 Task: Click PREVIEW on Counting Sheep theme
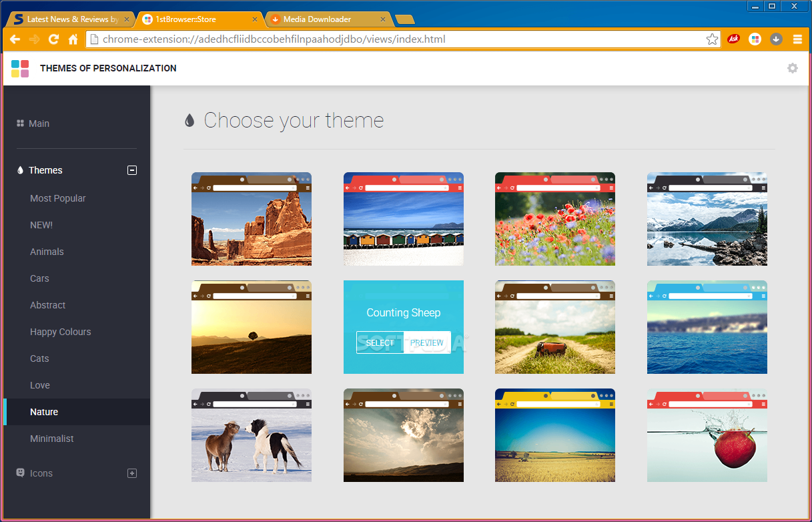pos(427,342)
